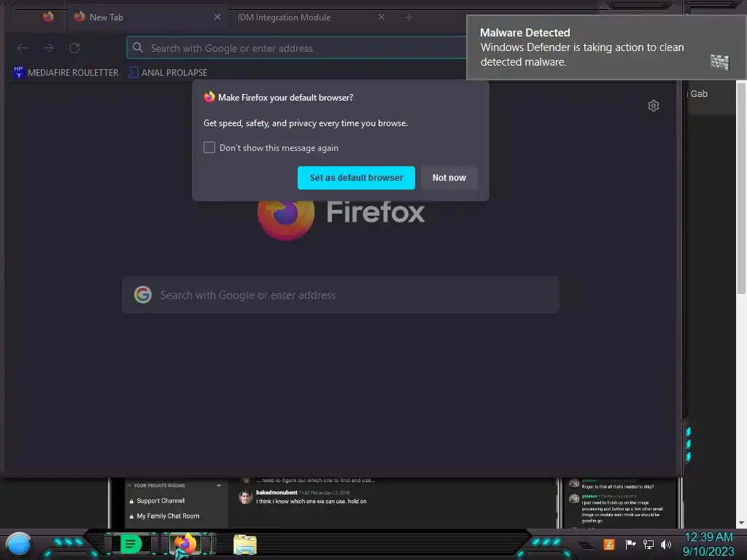Focus the top address bar

(296, 48)
